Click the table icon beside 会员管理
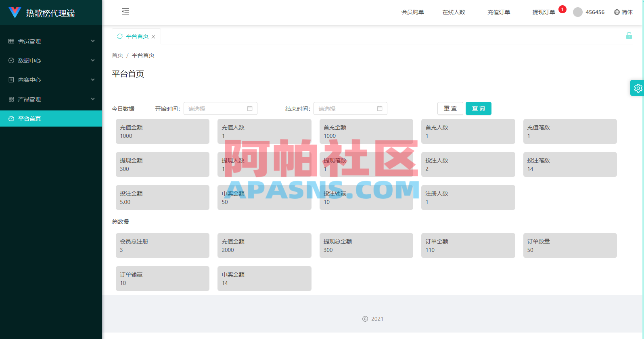Image resolution: width=644 pixels, height=339 pixels. [11, 41]
